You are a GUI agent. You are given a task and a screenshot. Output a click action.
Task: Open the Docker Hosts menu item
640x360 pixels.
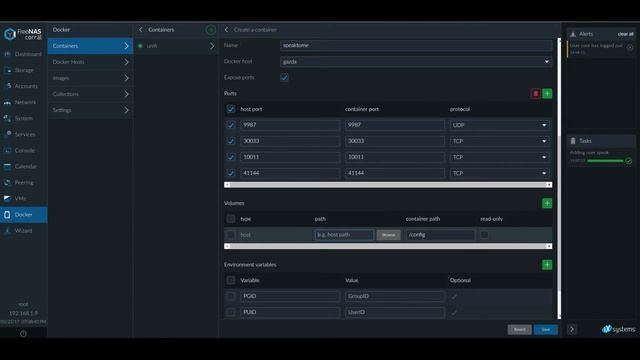90,62
